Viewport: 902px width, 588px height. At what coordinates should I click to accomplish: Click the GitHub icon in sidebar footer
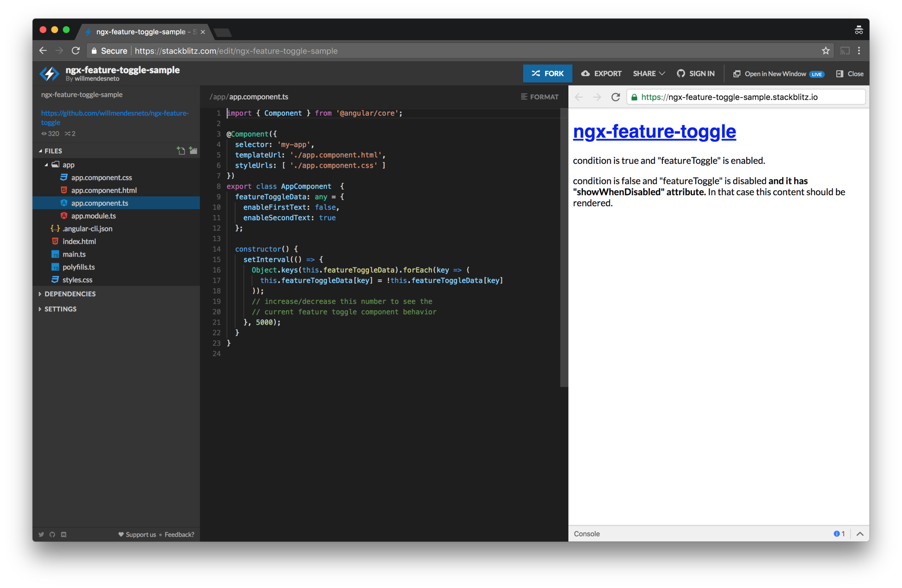pos(52,534)
